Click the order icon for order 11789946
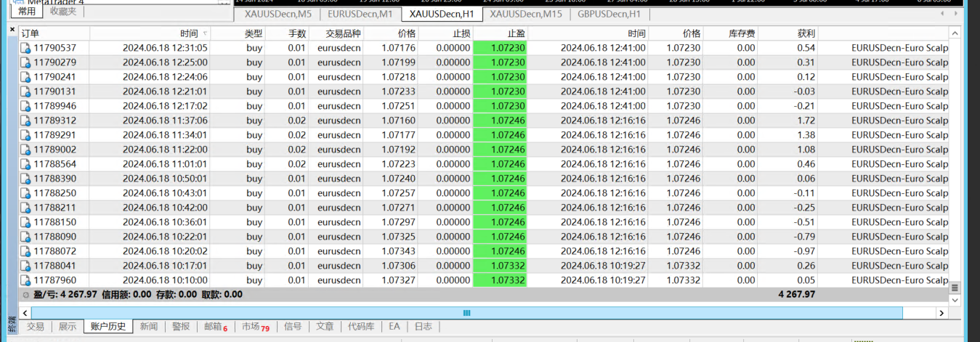 25,106
